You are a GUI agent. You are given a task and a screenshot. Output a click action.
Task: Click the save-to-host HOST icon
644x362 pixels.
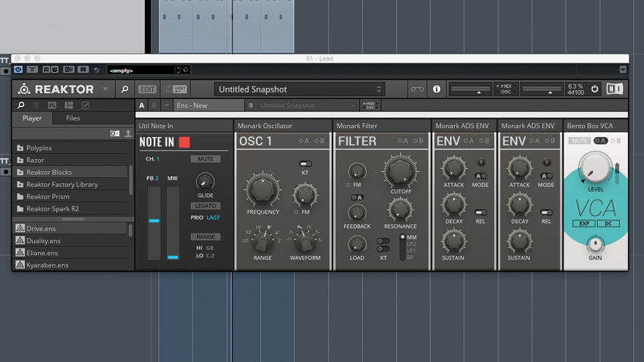click(180, 89)
